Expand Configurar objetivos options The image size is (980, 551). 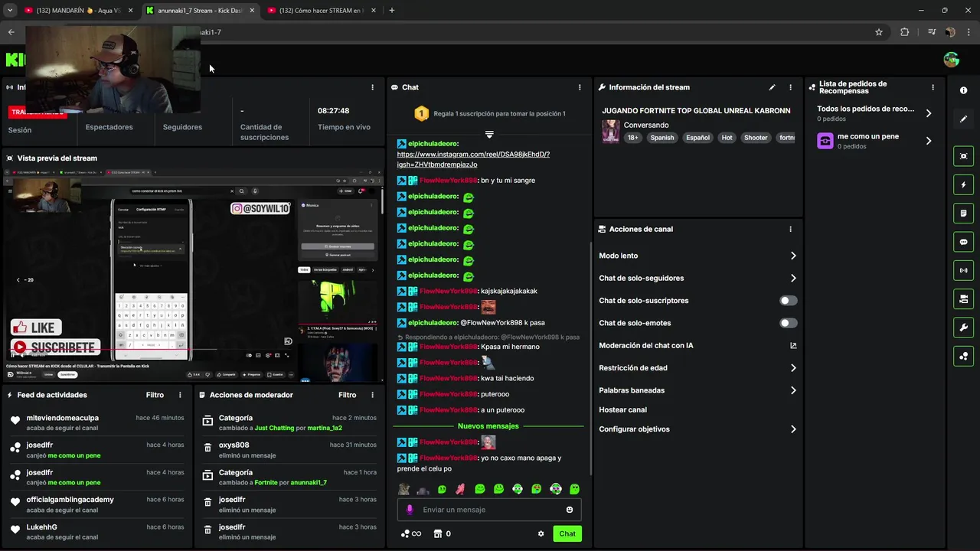pos(793,429)
